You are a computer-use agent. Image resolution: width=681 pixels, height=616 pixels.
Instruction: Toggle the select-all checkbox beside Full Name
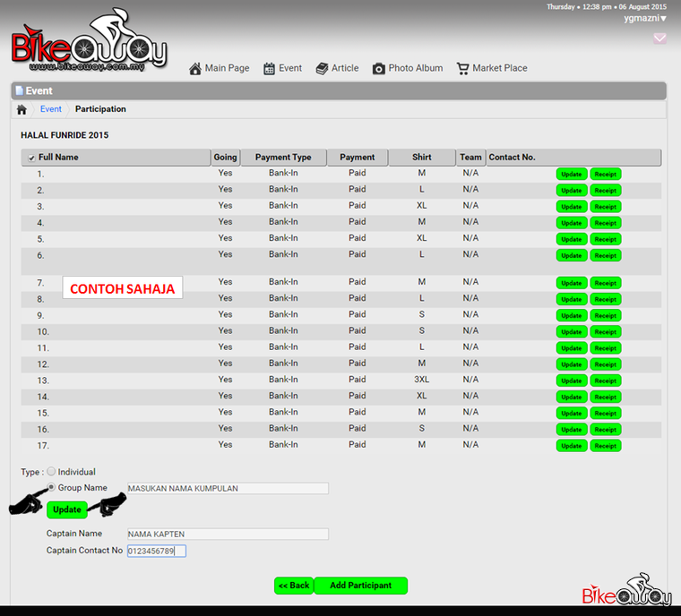point(31,158)
